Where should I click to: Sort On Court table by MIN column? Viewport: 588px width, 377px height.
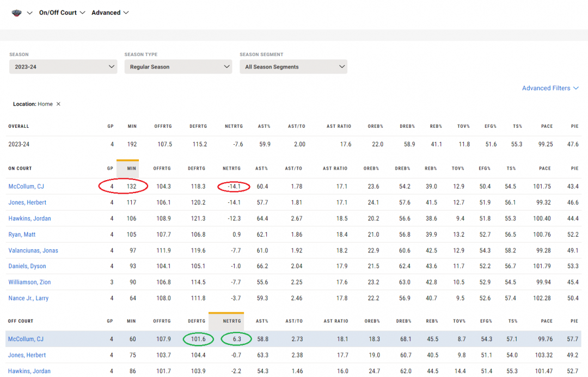pyautogui.click(x=132, y=169)
